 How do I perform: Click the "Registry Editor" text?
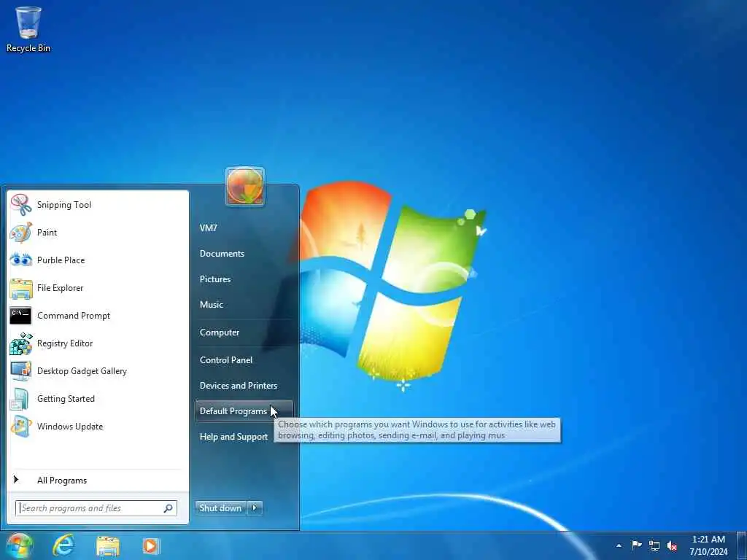pyautogui.click(x=65, y=343)
